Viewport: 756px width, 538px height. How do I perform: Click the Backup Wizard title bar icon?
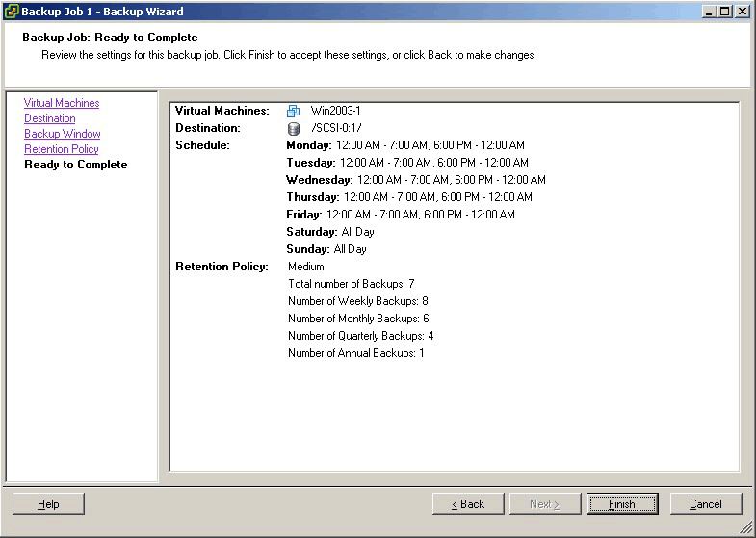point(12,12)
